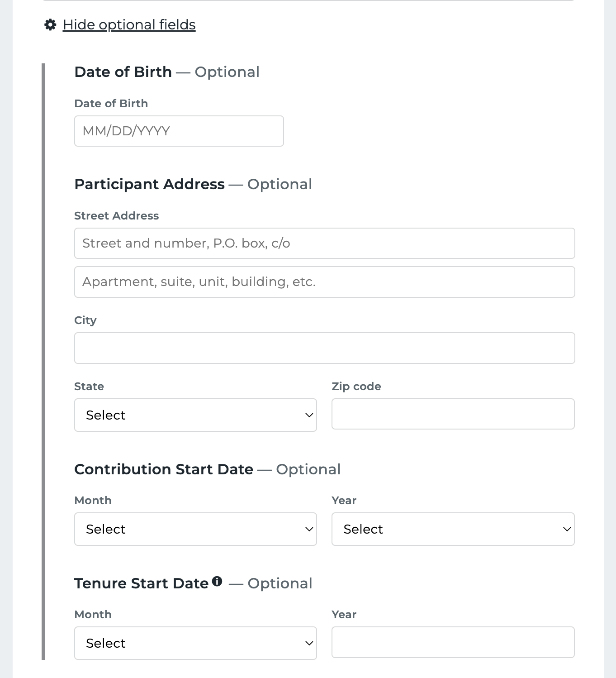Click the Street Address field label

(117, 216)
